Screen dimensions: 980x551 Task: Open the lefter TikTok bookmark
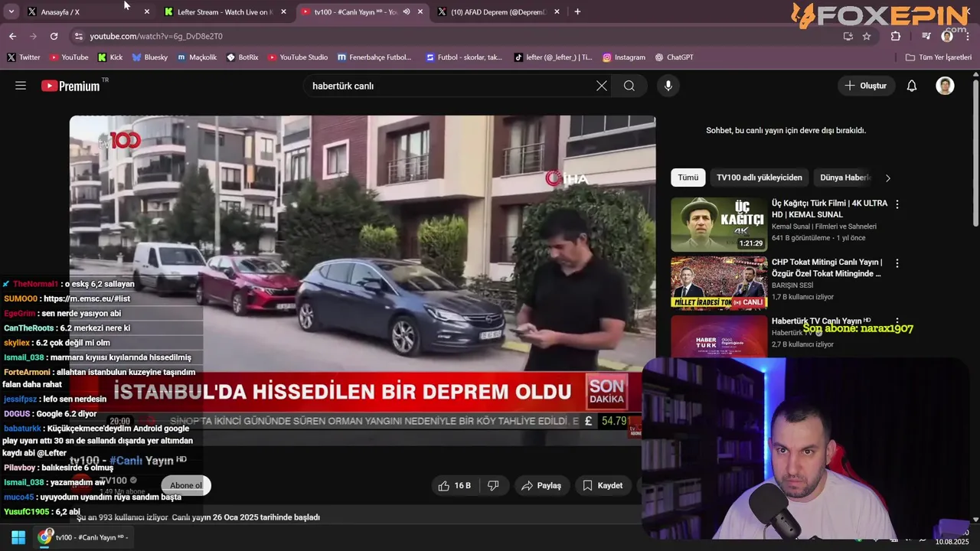pos(553,57)
